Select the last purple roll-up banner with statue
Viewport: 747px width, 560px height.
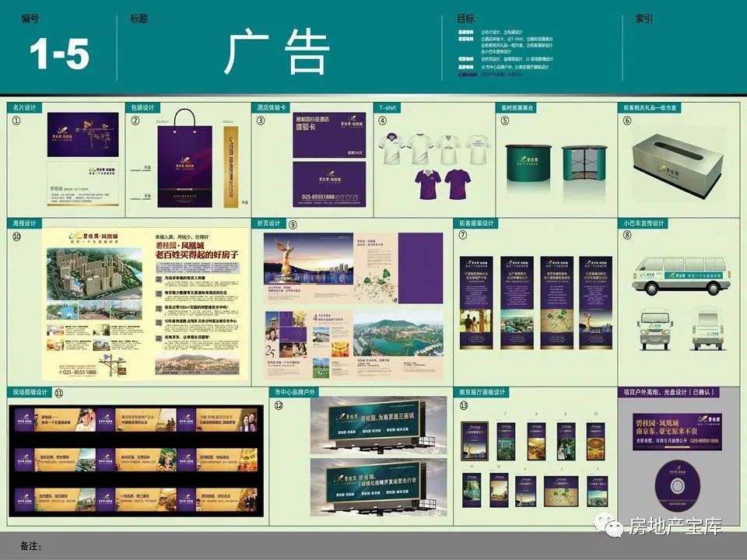(x=595, y=303)
